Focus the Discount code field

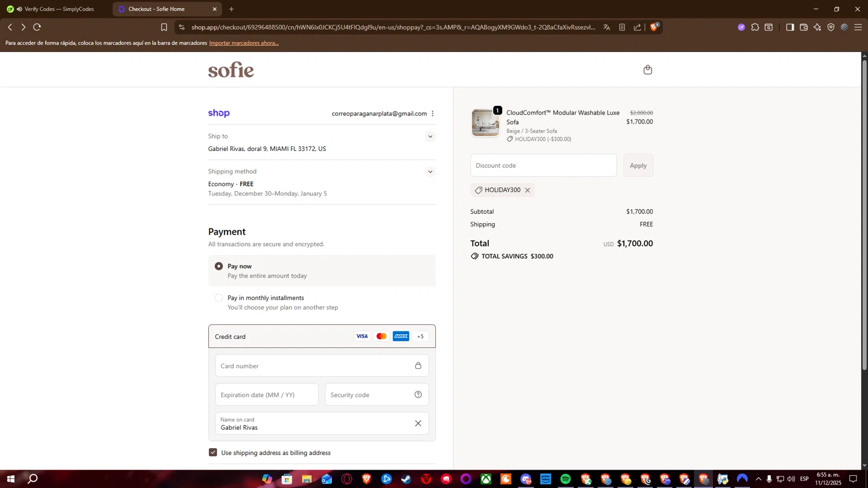(x=543, y=165)
